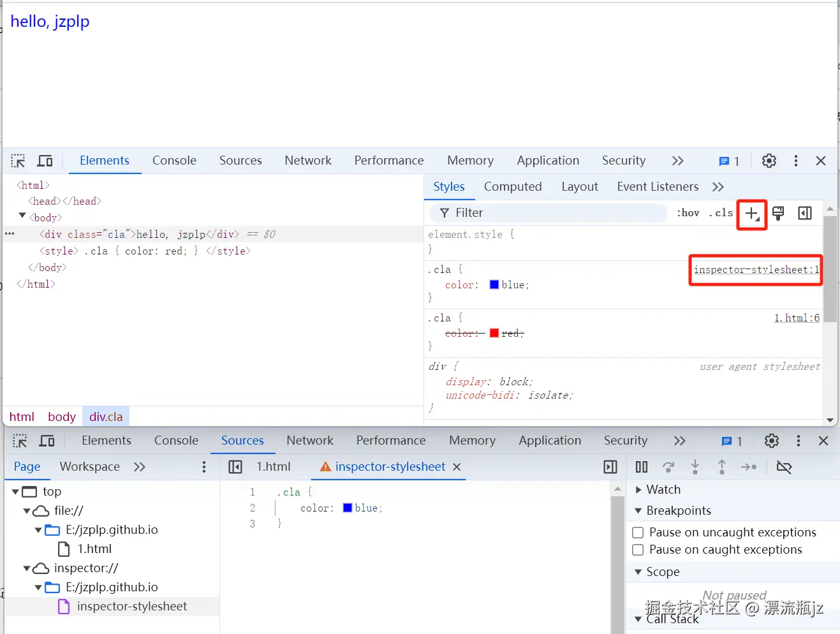This screenshot has width=840, height=634.
Task: Click Pause script execution icon
Action: tap(642, 467)
